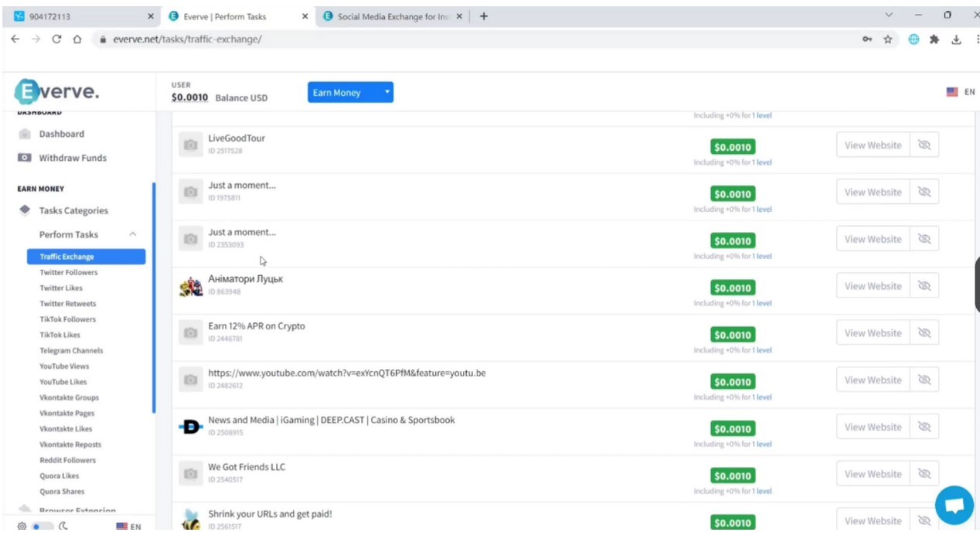Open Twitter Retweets tasks
Image resolution: width=980 pixels, height=539 pixels.
pyautogui.click(x=68, y=304)
